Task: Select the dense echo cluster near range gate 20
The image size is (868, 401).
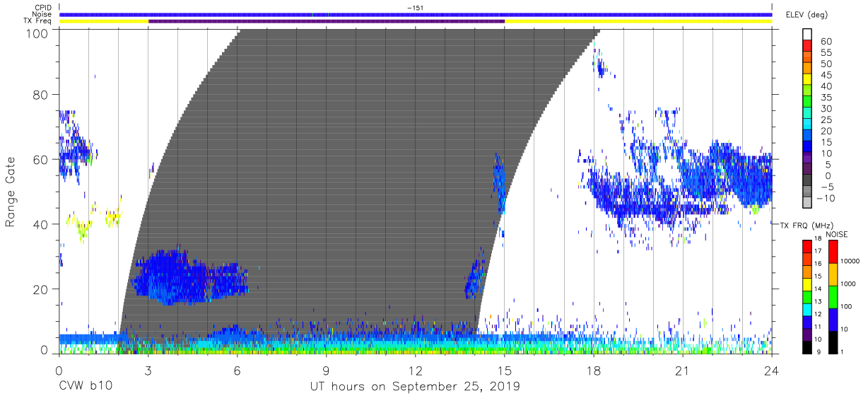Action: (x=191, y=278)
